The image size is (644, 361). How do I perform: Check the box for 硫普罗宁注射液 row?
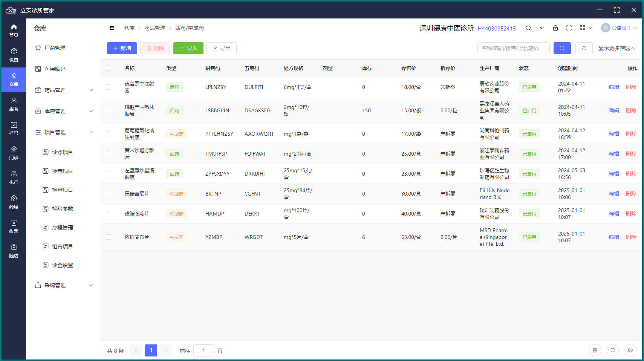pyautogui.click(x=109, y=87)
